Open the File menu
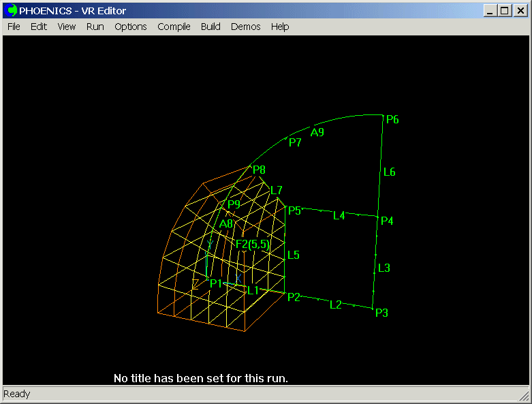This screenshot has height=404, width=532. 14,27
